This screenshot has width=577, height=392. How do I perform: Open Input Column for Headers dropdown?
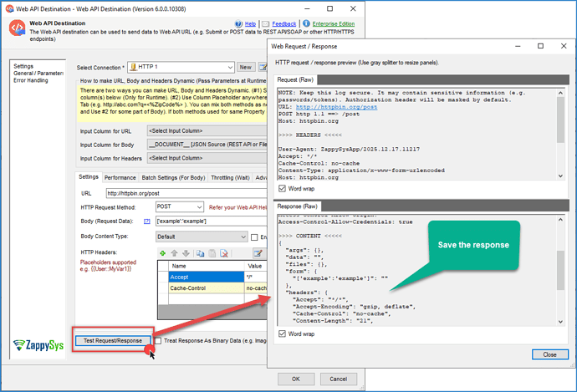207,158
